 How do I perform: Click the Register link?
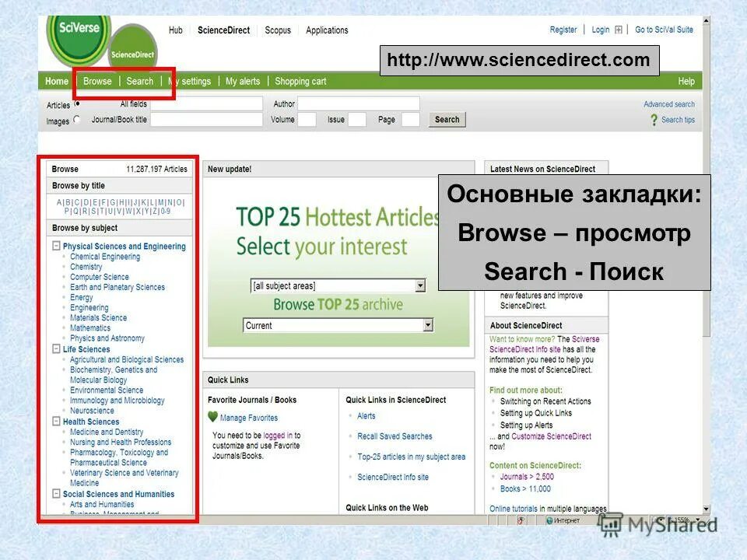coord(563,30)
